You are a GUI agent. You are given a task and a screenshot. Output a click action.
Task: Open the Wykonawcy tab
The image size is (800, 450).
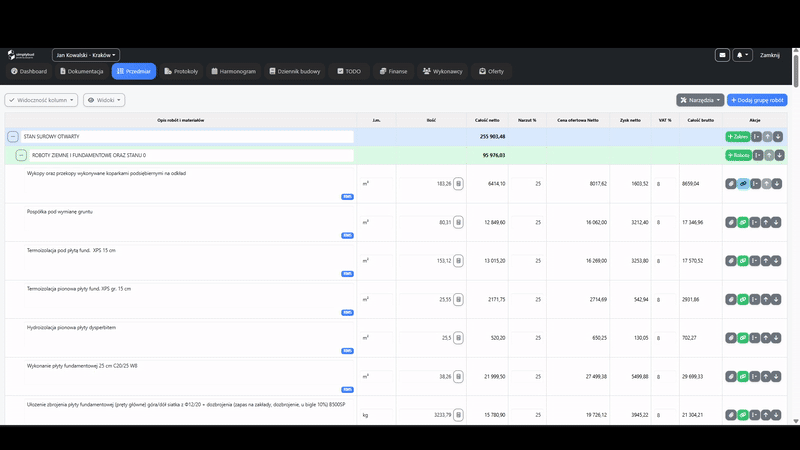click(442, 71)
